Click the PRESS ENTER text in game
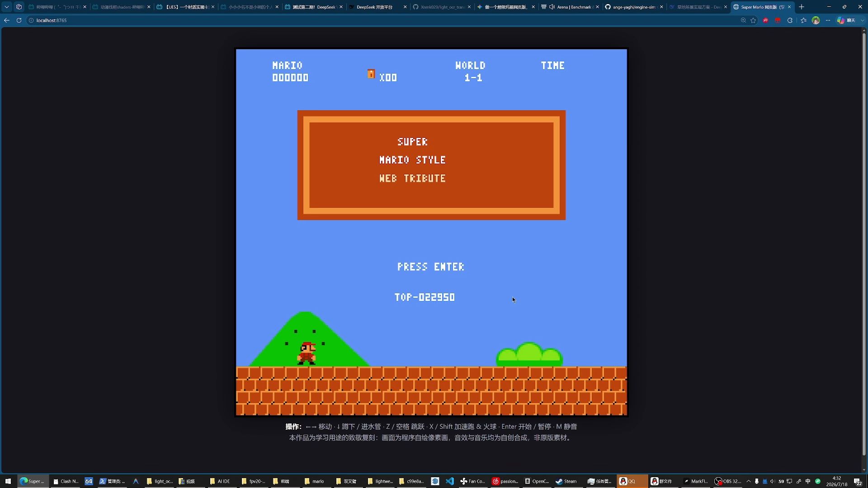 (431, 267)
